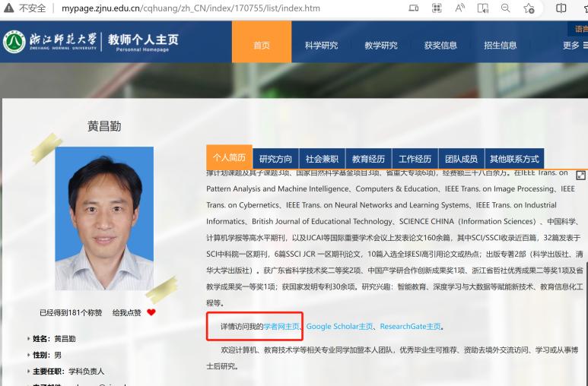Expand the 更多 menu

click(x=575, y=46)
